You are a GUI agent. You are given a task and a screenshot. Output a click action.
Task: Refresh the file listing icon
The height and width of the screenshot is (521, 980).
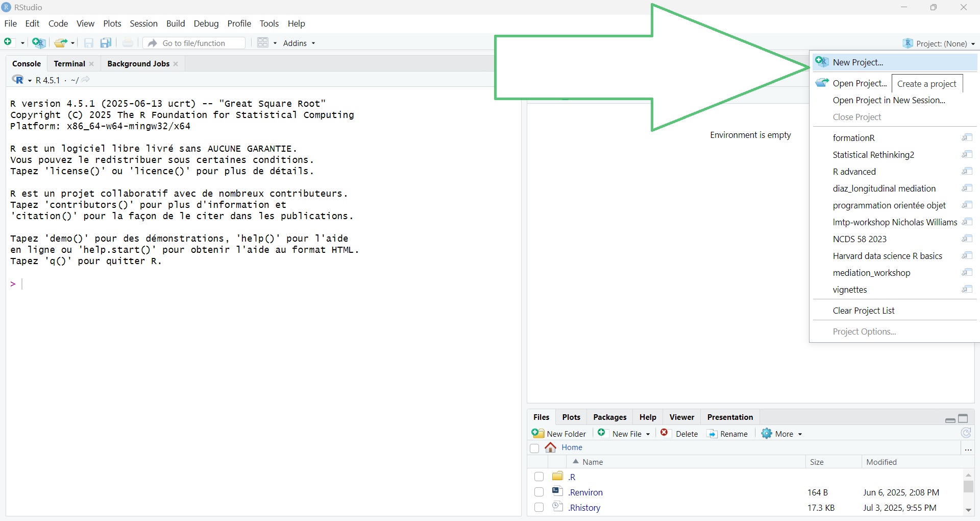tap(966, 433)
